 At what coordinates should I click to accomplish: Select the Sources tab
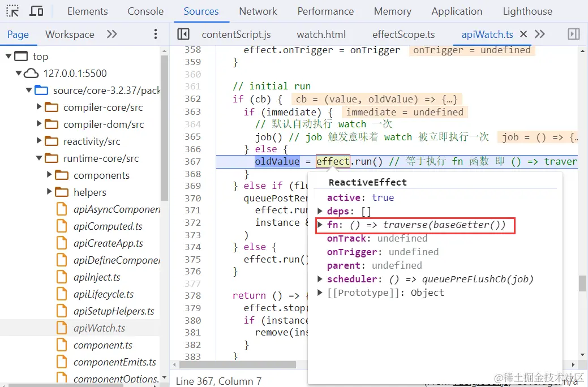point(201,11)
